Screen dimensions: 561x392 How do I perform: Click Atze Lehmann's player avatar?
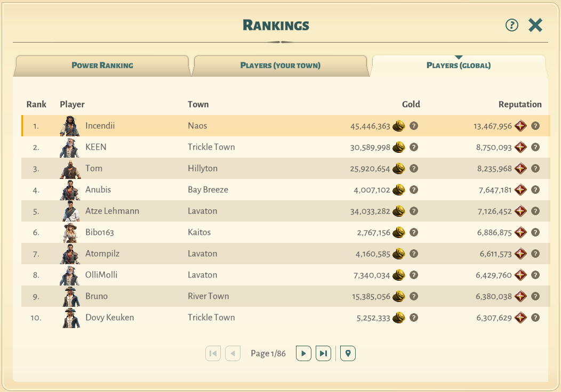tap(70, 211)
